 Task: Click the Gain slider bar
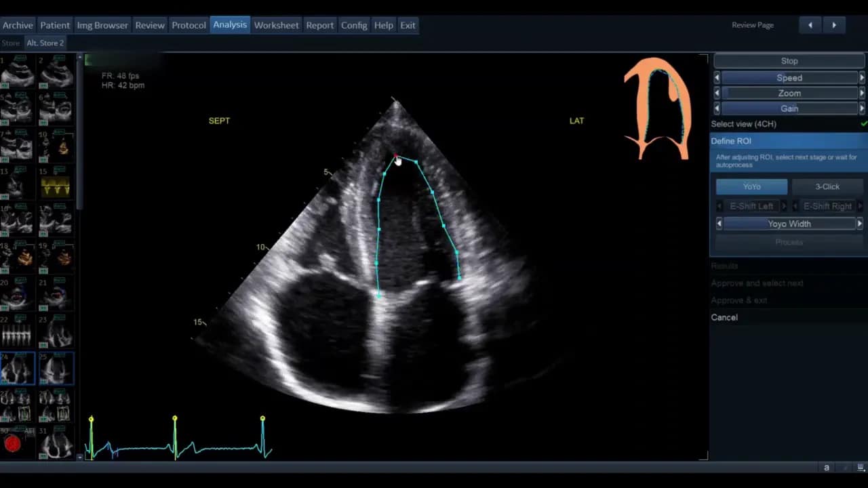point(789,108)
